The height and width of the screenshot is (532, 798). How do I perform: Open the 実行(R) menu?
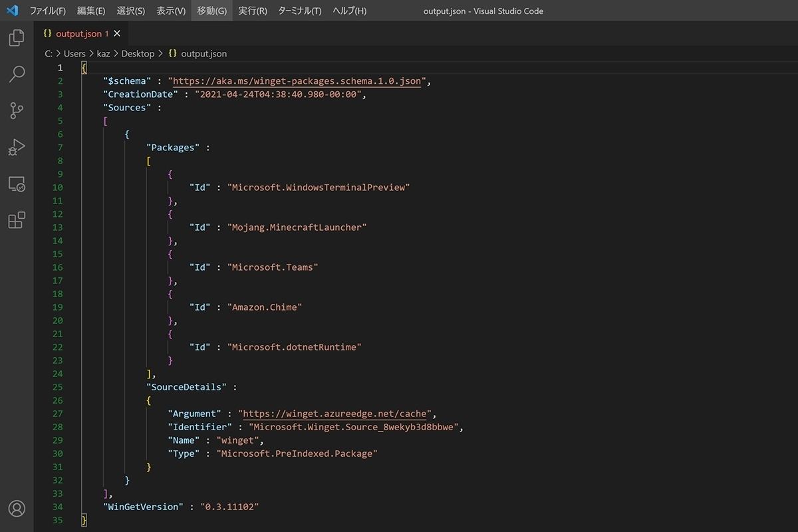(253, 11)
